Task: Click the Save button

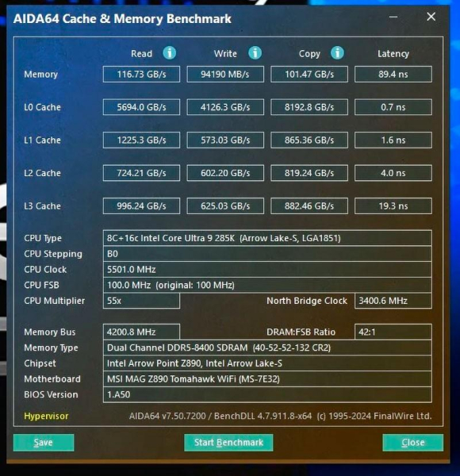Action: pos(44,443)
